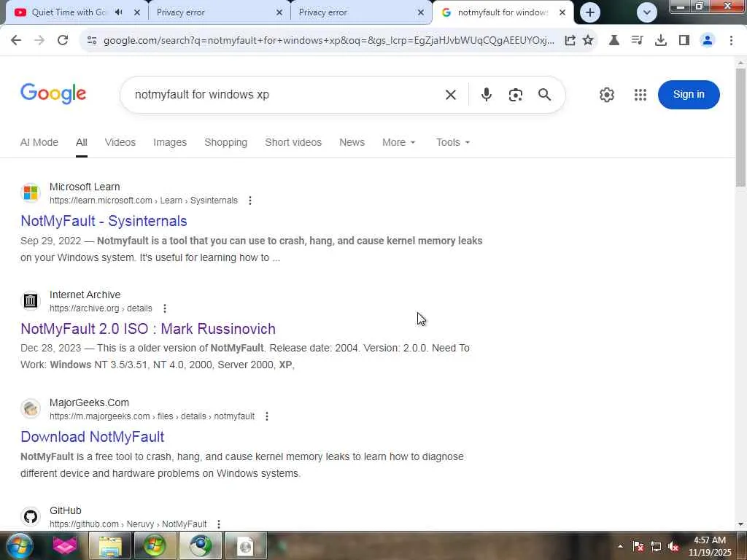Click the page vertical scrollbar thumb
Screen dimensions: 747x560
click(x=740, y=127)
